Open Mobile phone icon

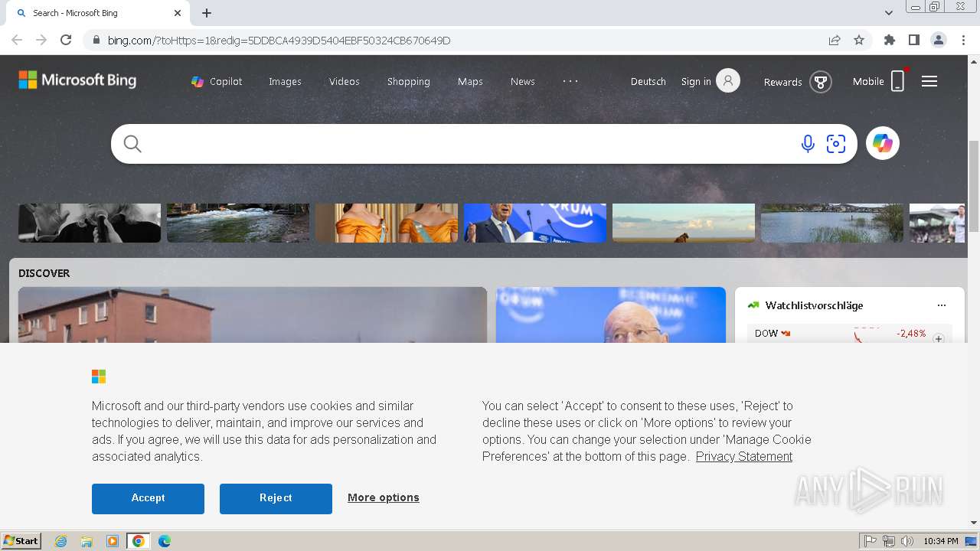click(x=897, y=81)
